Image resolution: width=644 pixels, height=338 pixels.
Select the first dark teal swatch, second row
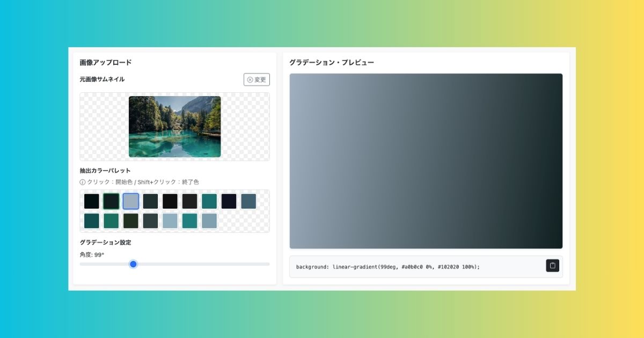pos(91,221)
